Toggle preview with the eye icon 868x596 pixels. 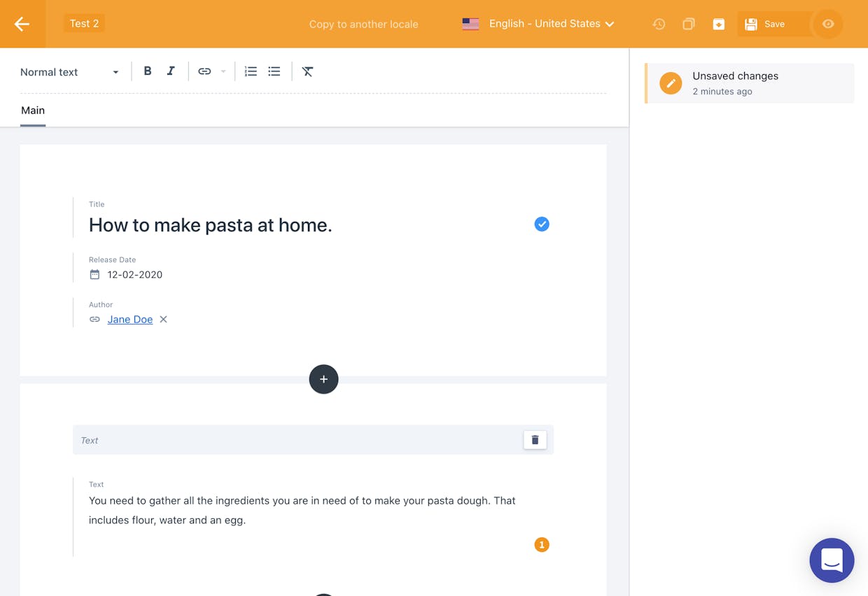click(828, 24)
